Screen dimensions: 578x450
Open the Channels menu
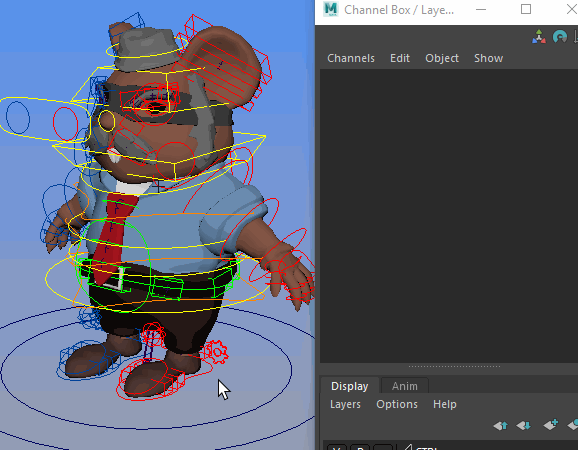[351, 58]
